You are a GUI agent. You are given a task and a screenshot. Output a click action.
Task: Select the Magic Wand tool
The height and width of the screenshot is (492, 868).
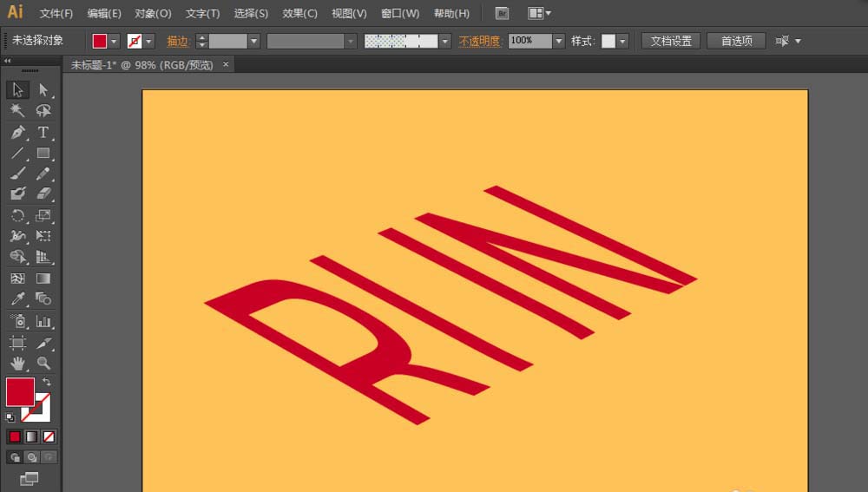point(17,111)
